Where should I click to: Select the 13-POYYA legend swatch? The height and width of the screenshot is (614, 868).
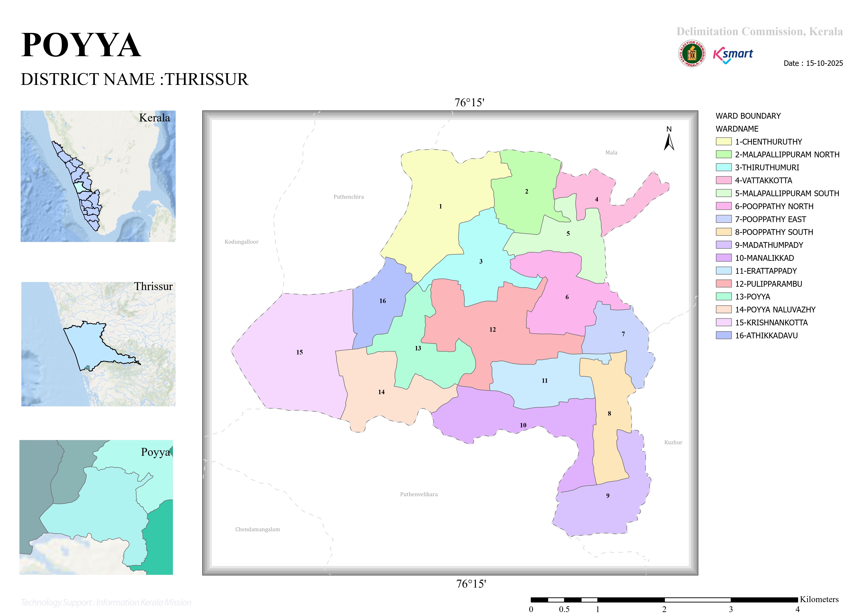724,296
